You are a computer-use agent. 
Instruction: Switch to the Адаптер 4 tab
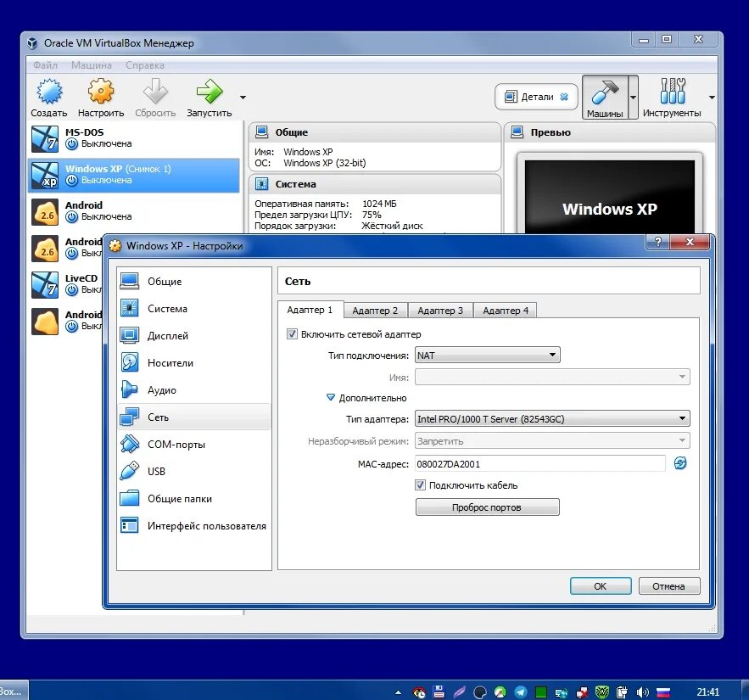(x=506, y=311)
